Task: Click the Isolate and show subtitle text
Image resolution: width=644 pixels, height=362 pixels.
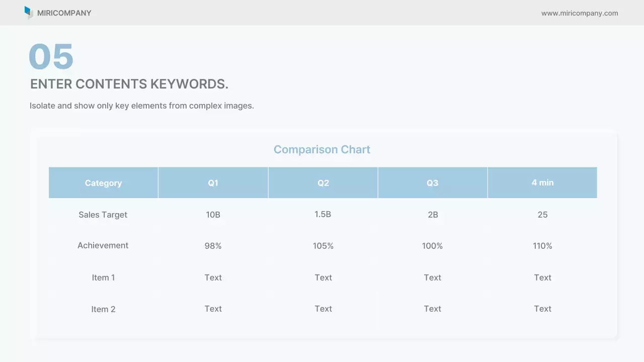Action: [141, 106]
